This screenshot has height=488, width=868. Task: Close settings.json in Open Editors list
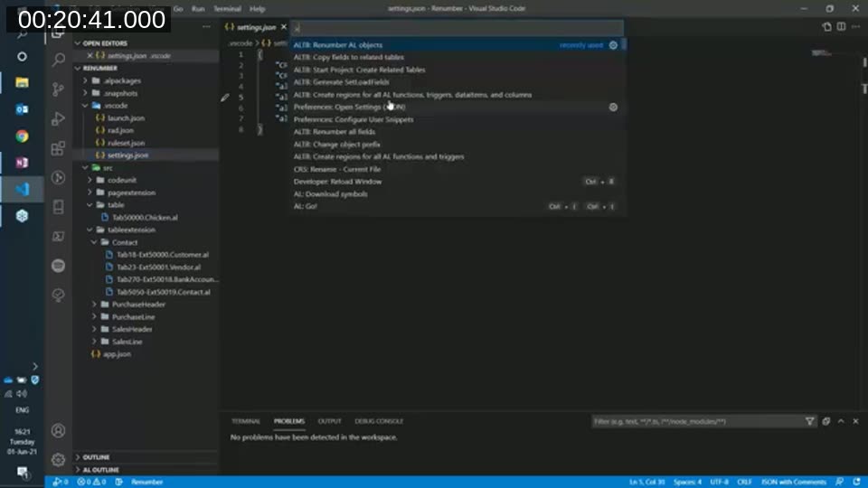[x=90, y=56]
